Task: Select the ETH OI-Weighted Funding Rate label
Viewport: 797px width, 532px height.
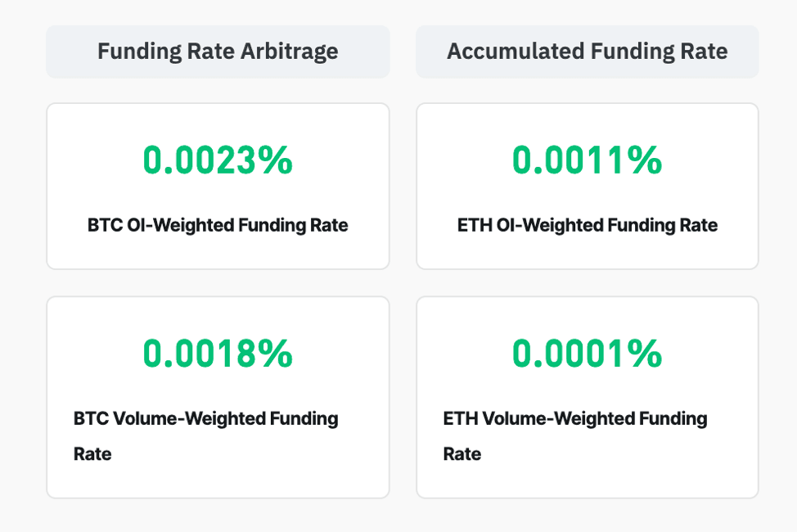Action: coord(587,225)
